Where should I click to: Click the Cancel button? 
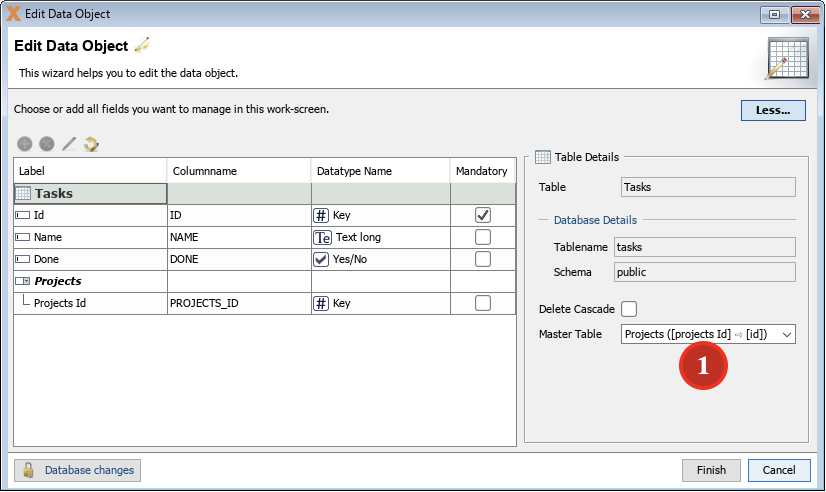tap(779, 470)
